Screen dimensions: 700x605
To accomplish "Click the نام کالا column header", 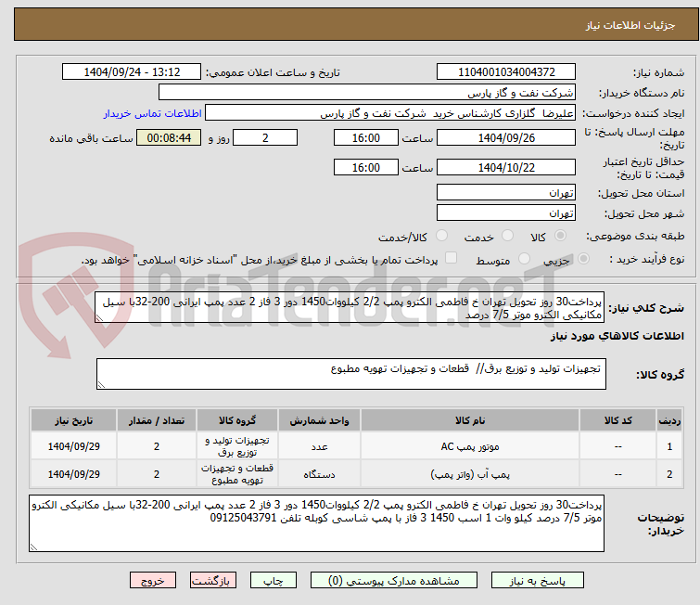I will tap(470, 421).
